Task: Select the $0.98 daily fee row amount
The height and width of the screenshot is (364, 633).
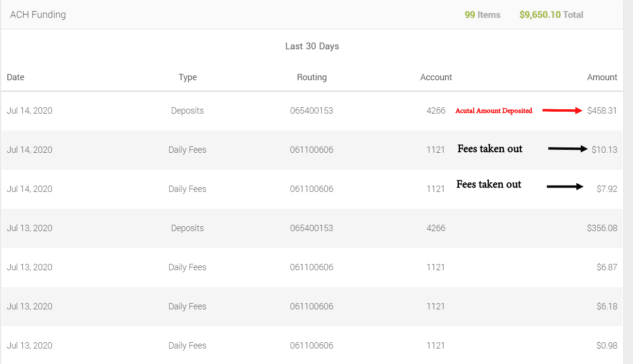Action: pos(607,346)
